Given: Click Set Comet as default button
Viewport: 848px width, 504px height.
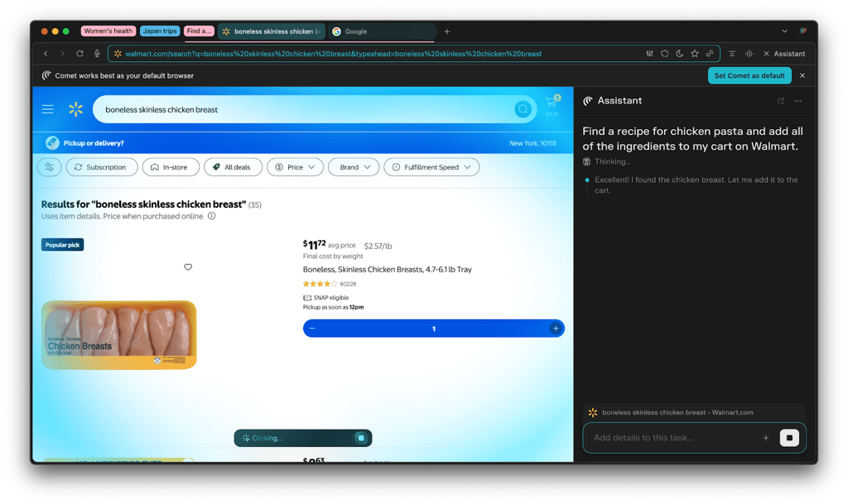Looking at the screenshot, I should click(749, 75).
